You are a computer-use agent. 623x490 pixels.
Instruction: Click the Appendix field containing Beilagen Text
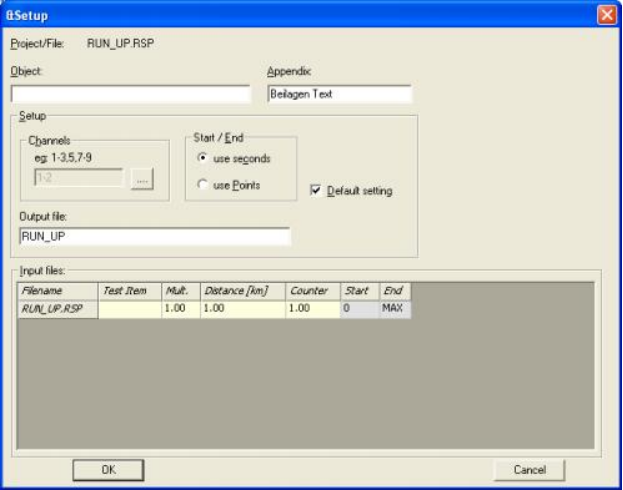pyautogui.click(x=339, y=94)
